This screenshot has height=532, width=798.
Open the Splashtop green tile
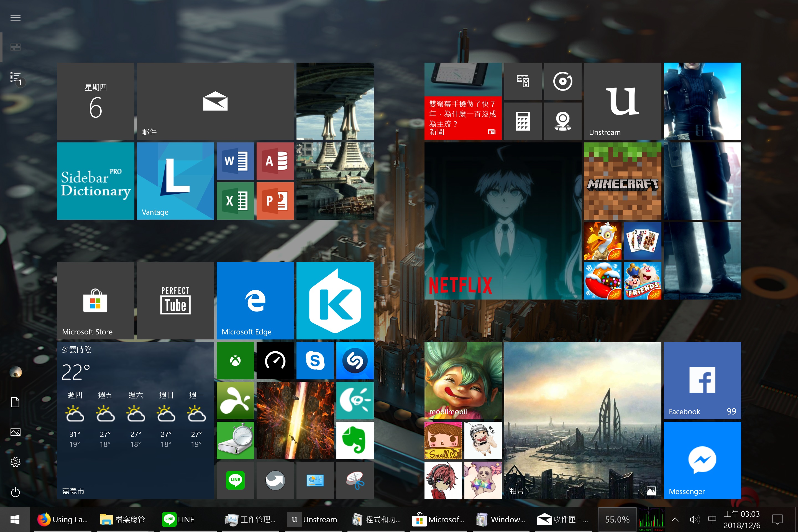(x=235, y=401)
